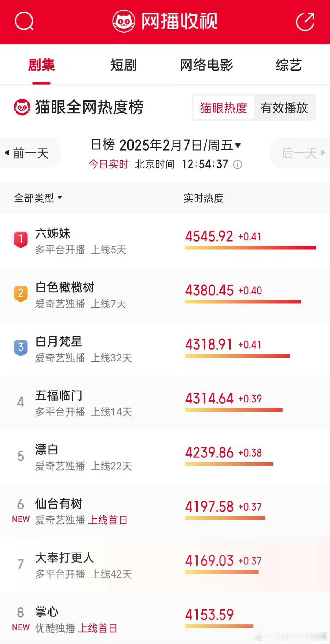Expand the 全部类型 filter dropdown
The height and width of the screenshot is (644, 330).
click(x=38, y=198)
